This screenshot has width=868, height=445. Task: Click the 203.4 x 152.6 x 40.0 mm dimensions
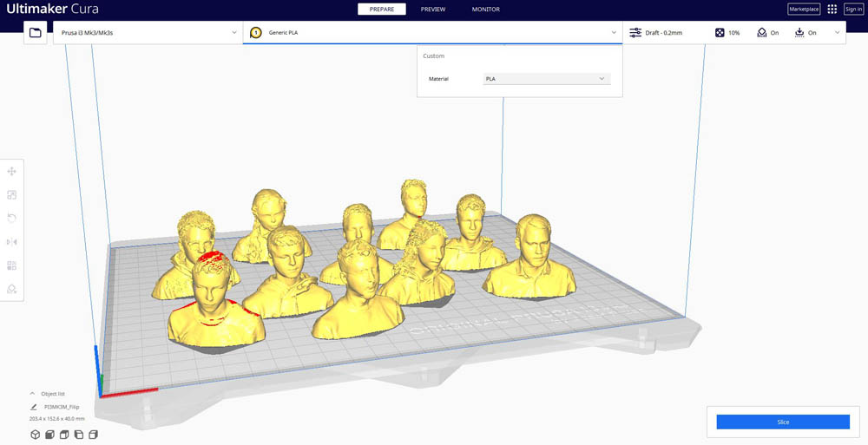(x=57, y=419)
